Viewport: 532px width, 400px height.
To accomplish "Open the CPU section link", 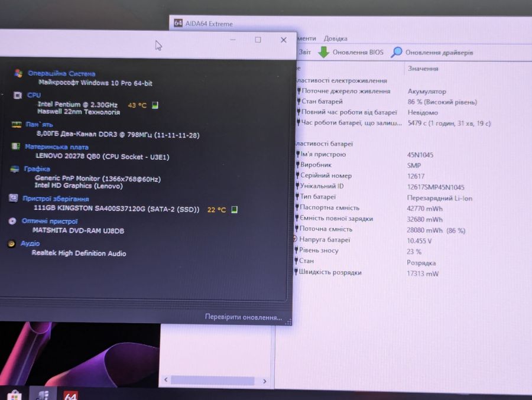I will [x=34, y=95].
